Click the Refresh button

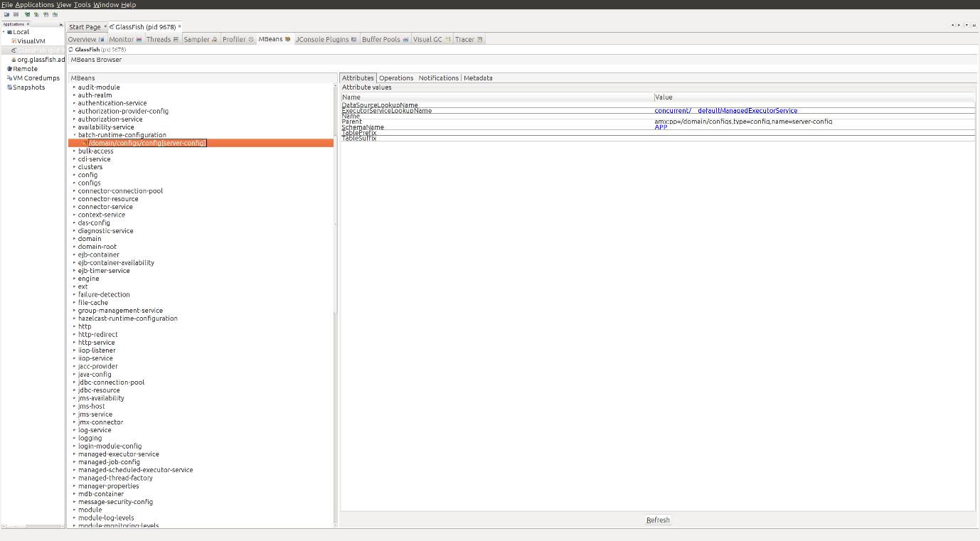pos(657,520)
